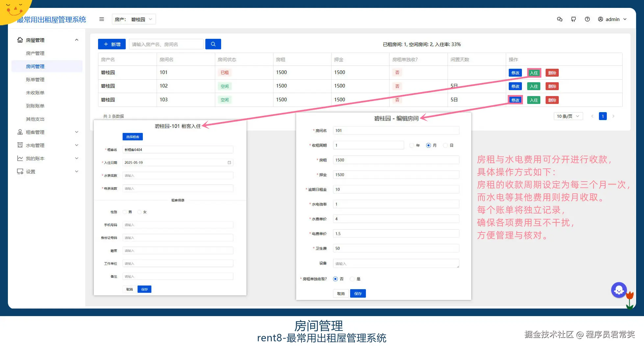Open the 入住日期 date picker
Viewport: 644px width, 348px height.
pyautogui.click(x=178, y=162)
